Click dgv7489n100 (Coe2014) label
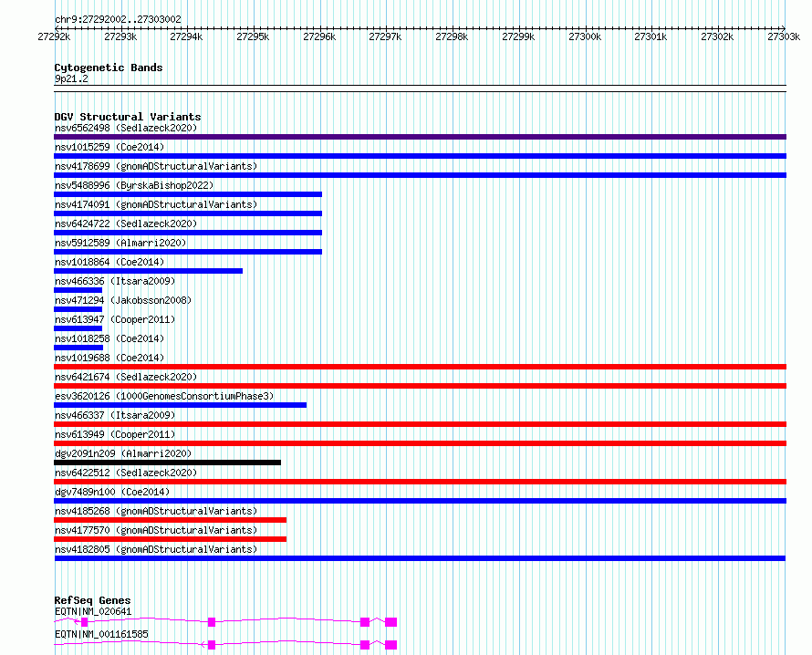Viewport: 812px width, 655px height. click(x=112, y=492)
